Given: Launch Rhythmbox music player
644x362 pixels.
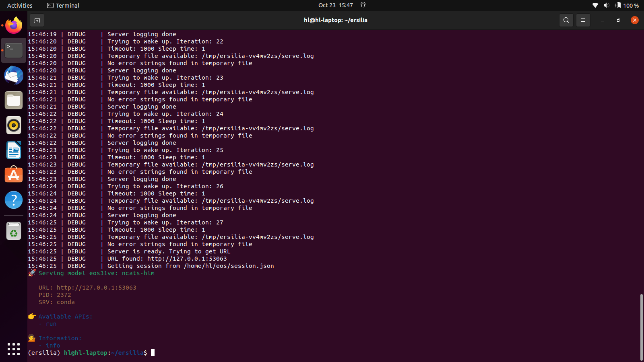Looking at the screenshot, I should point(13,125).
